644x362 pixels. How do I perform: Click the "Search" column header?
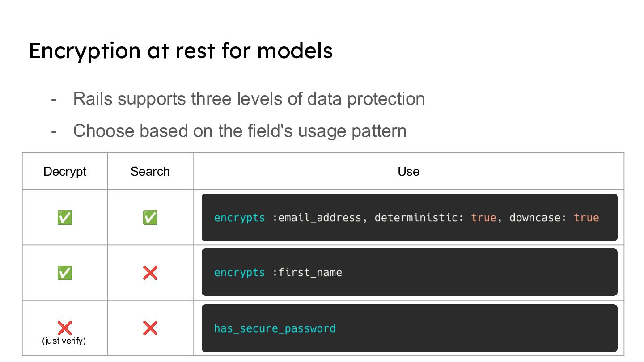click(150, 172)
